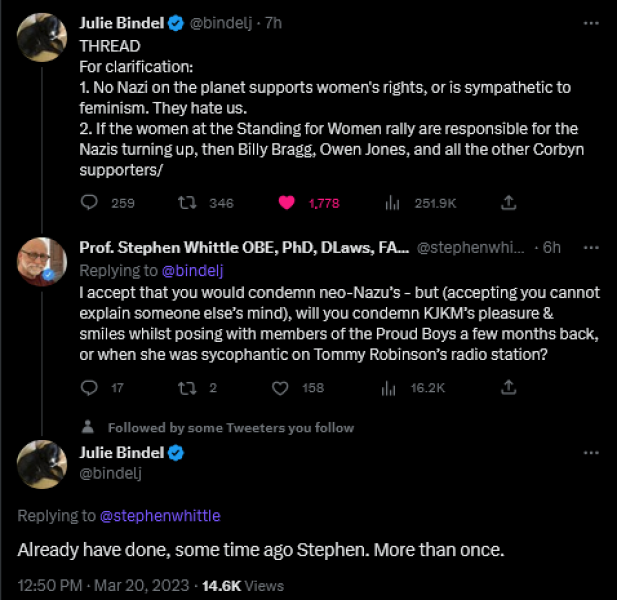Open the @stephenwhittle mention link
The image size is (617, 600).
coord(160,516)
